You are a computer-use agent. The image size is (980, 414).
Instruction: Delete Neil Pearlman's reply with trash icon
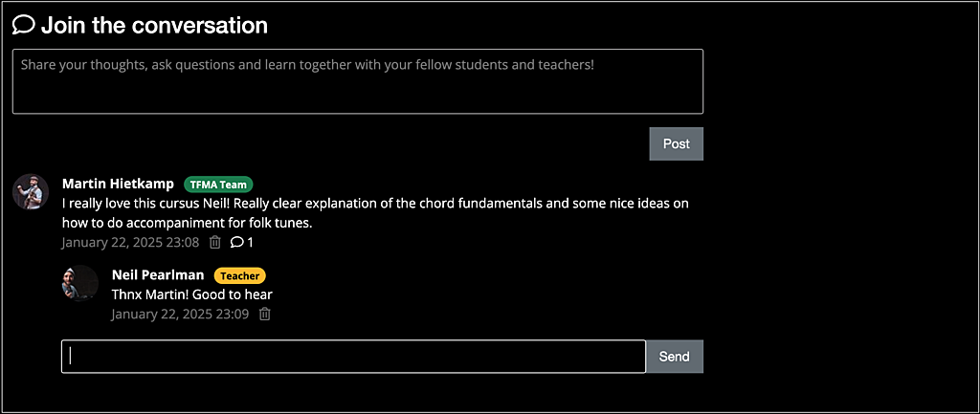pyautogui.click(x=265, y=314)
